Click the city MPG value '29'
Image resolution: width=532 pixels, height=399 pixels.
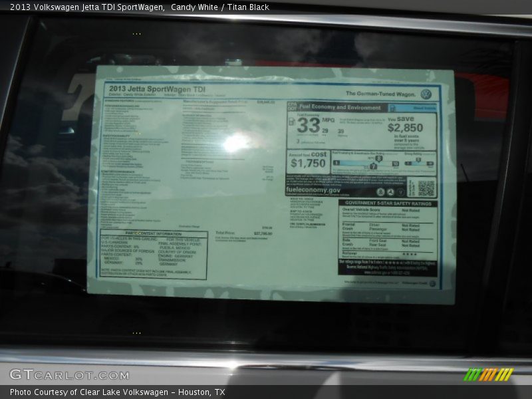pyautogui.click(x=325, y=130)
